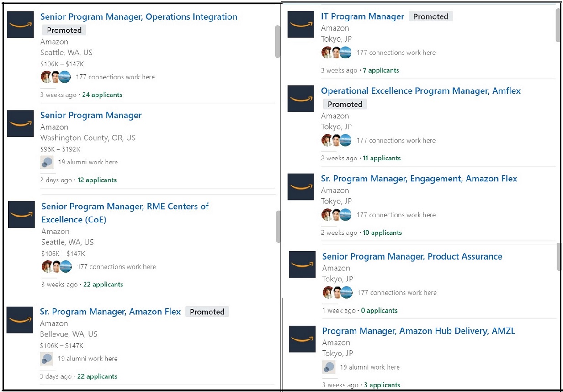Click '12 applicants' text
This screenshot has width=563, height=392.
[x=97, y=180]
